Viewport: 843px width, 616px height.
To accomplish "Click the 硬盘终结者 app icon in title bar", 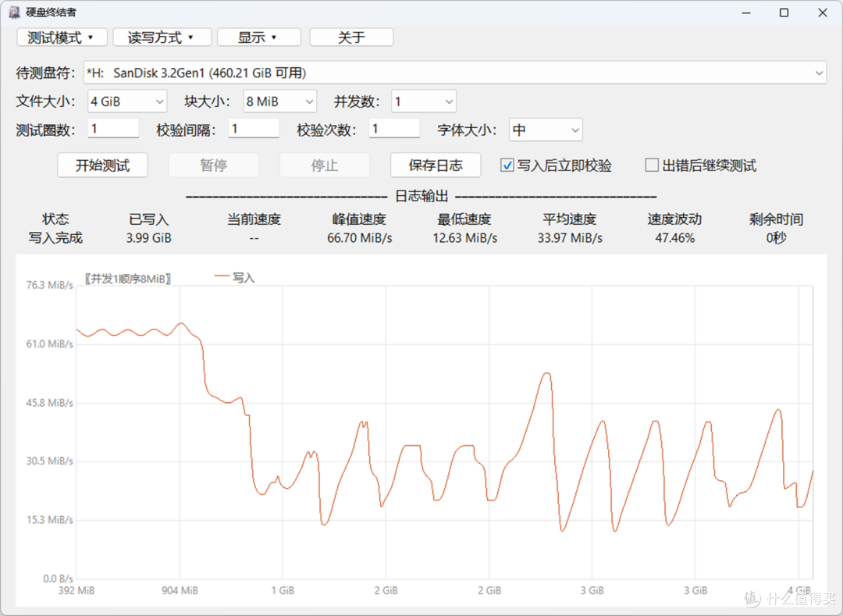I will 14,12.
